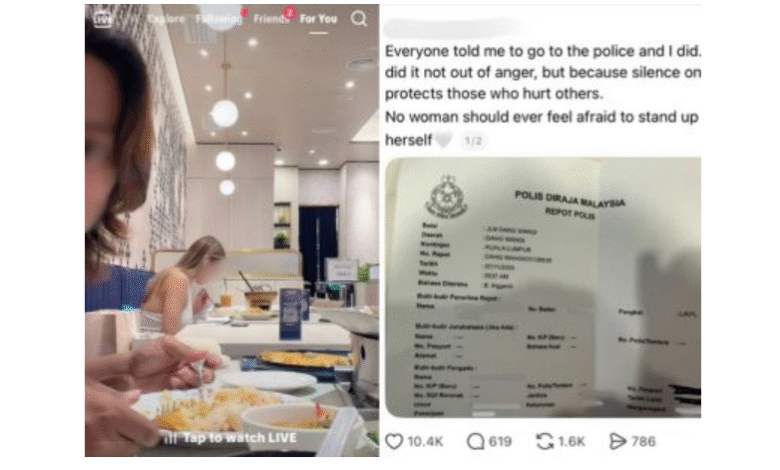Open the Explore tab

click(x=167, y=19)
